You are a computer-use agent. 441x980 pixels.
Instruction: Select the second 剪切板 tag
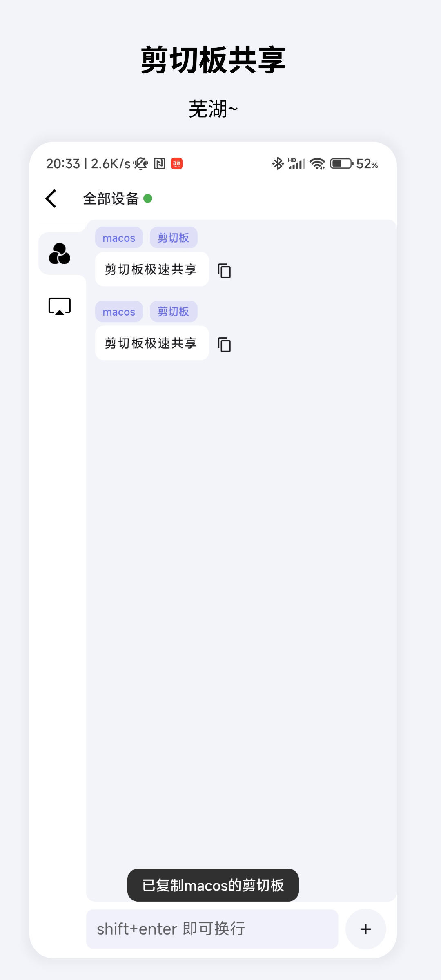pos(174,312)
